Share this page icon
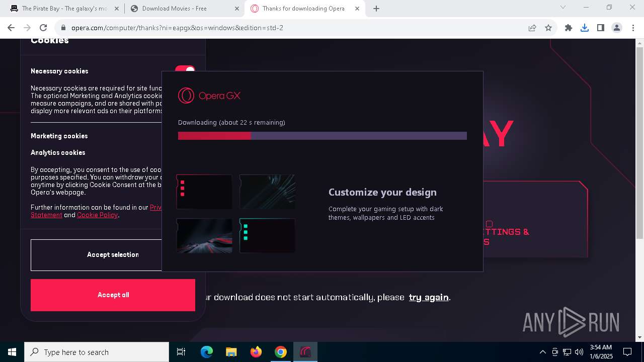 tap(532, 28)
